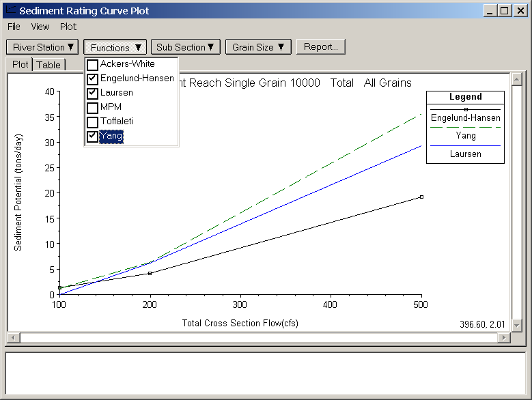Image resolution: width=532 pixels, height=400 pixels.
Task: Uncheck the Engelund-Hansen function
Action: (x=93, y=79)
